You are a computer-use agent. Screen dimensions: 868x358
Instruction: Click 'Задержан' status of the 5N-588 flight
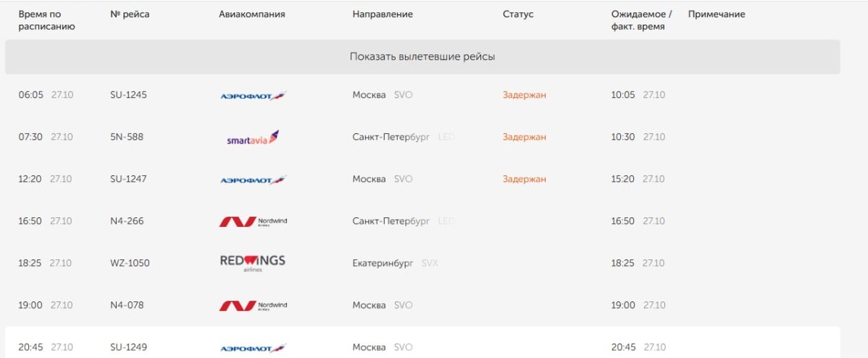coord(524,137)
